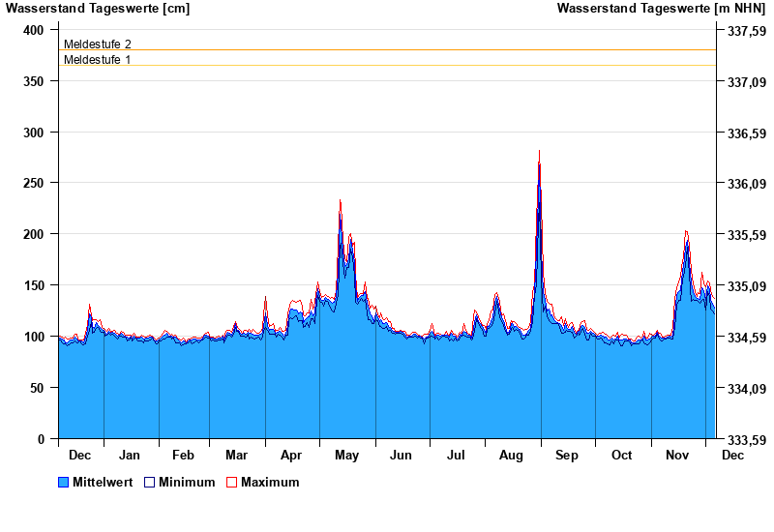Screen dimensions: 774x532
Task: Click the May label on the x-axis
Action: [x=346, y=456]
